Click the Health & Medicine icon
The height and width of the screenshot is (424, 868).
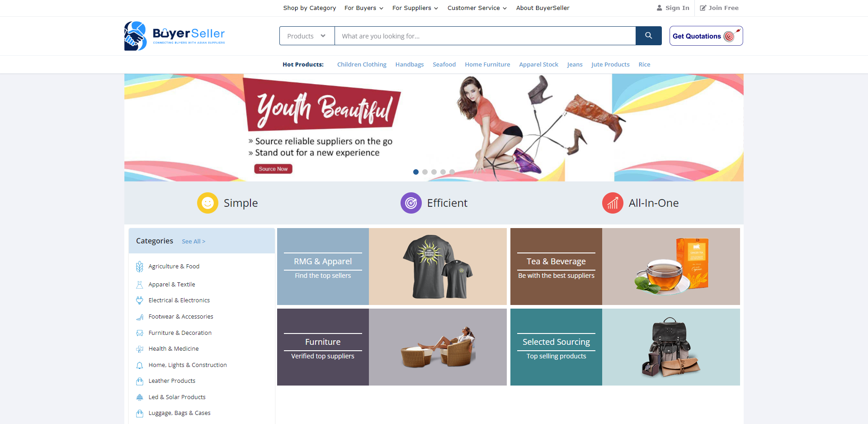pyautogui.click(x=140, y=349)
